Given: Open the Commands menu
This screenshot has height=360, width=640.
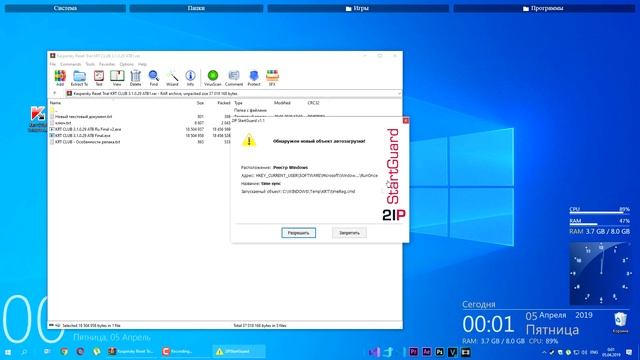Looking at the screenshot, I should (x=71, y=64).
